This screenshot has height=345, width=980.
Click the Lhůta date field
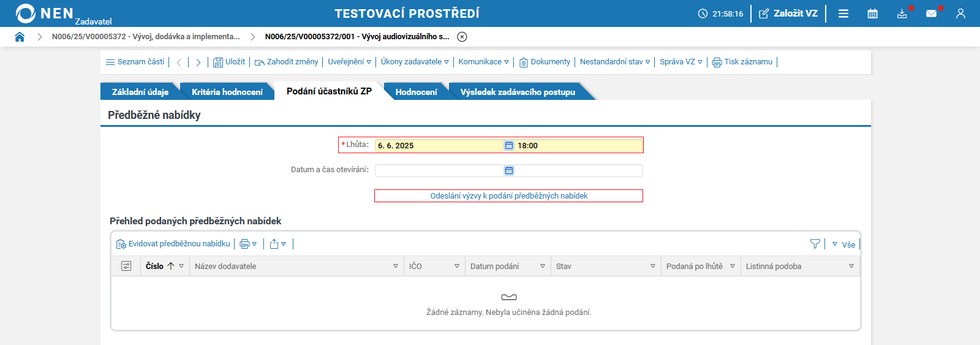pos(439,146)
